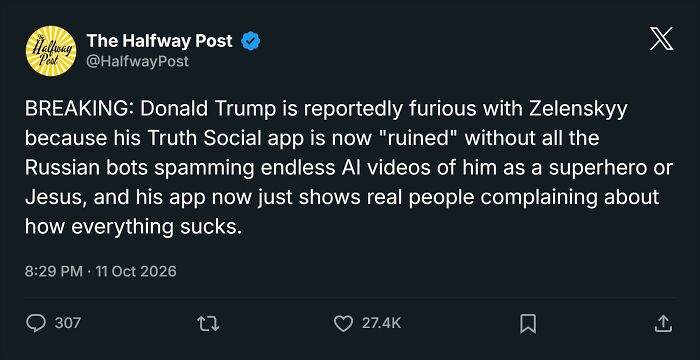The width and height of the screenshot is (700, 360).
Task: Click the 11 Oct 2026 date
Action: pos(136,271)
